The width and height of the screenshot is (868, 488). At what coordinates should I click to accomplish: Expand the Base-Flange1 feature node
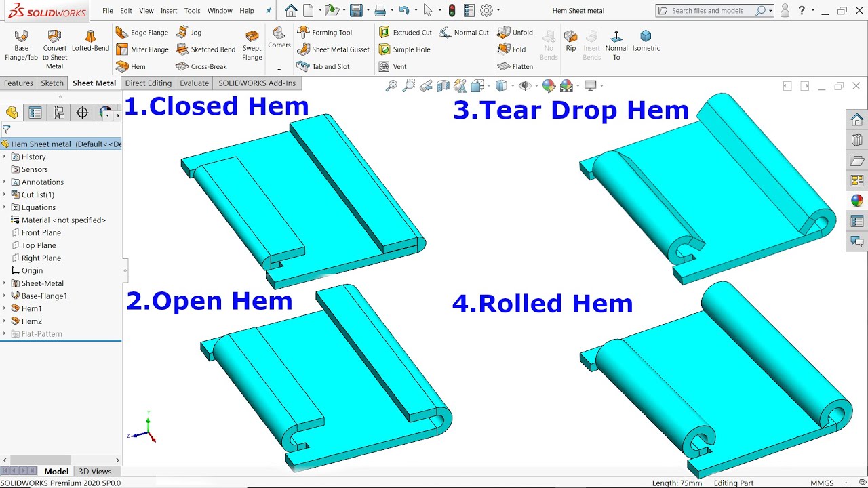click(x=5, y=296)
